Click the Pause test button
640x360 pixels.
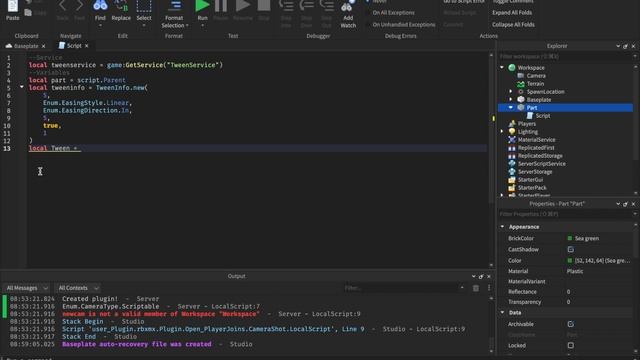(221, 5)
